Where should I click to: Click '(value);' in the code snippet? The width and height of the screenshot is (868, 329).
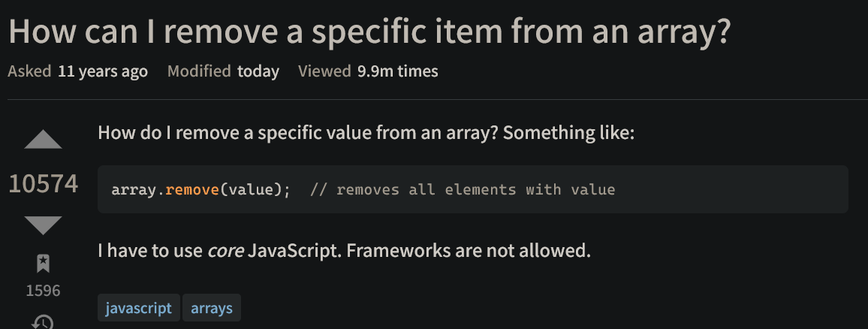click(x=255, y=189)
